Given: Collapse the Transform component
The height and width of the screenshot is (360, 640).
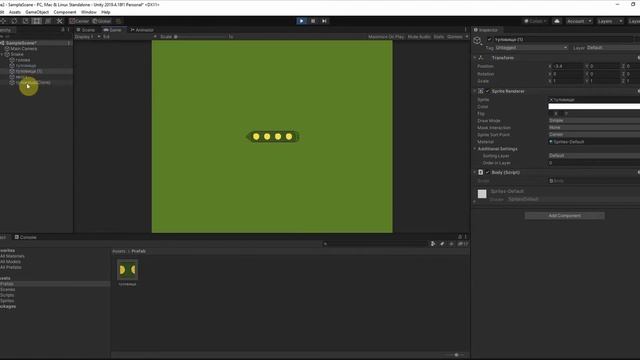Looking at the screenshot, I should point(475,58).
